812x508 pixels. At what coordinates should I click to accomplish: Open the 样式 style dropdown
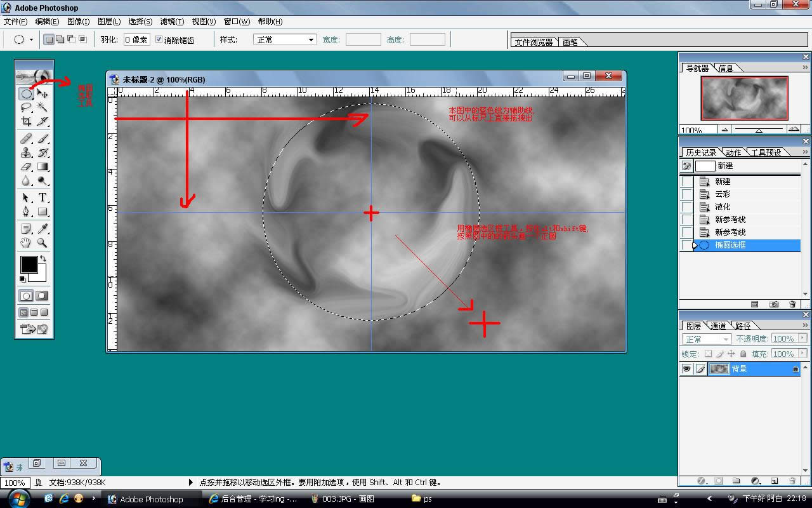pyautogui.click(x=285, y=39)
